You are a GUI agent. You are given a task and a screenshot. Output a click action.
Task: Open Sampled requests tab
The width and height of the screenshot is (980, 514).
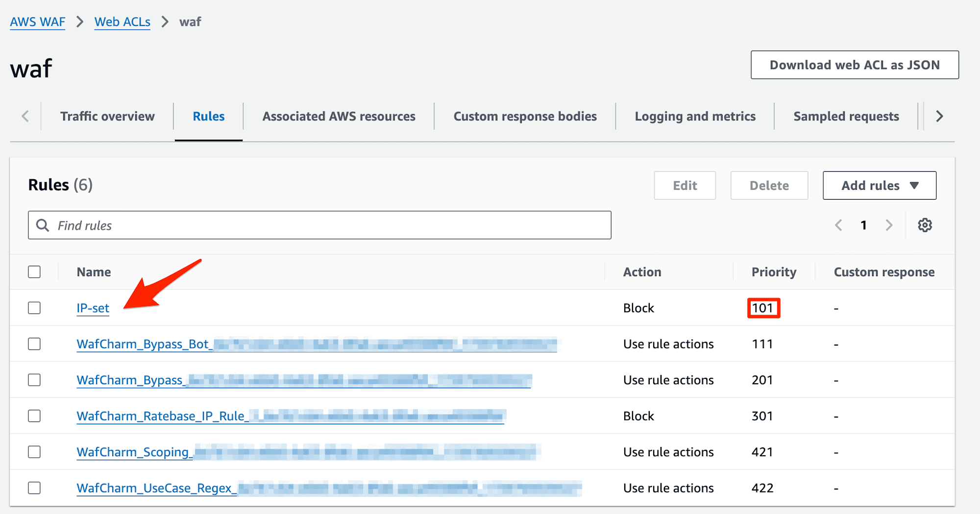(x=846, y=117)
